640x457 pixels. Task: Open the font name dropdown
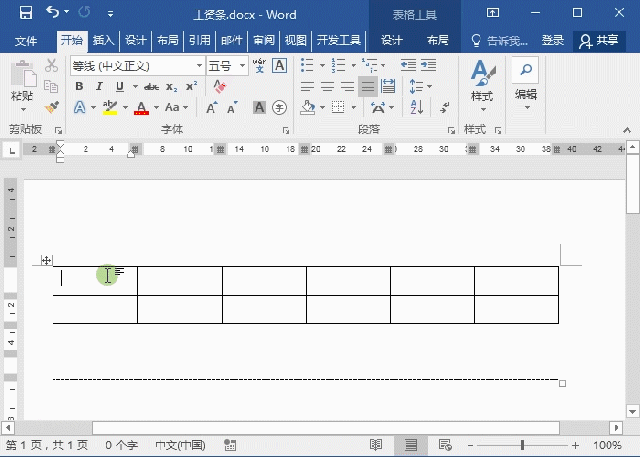pyautogui.click(x=199, y=65)
